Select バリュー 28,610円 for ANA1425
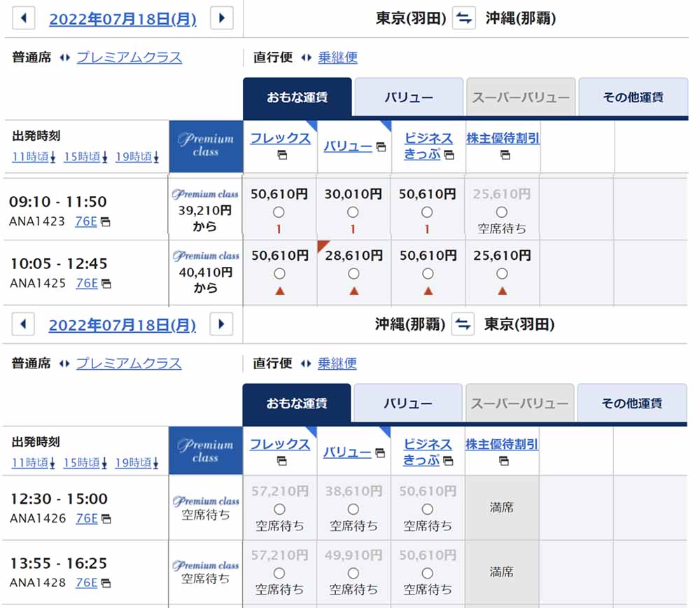The height and width of the screenshot is (608, 700). pyautogui.click(x=354, y=273)
